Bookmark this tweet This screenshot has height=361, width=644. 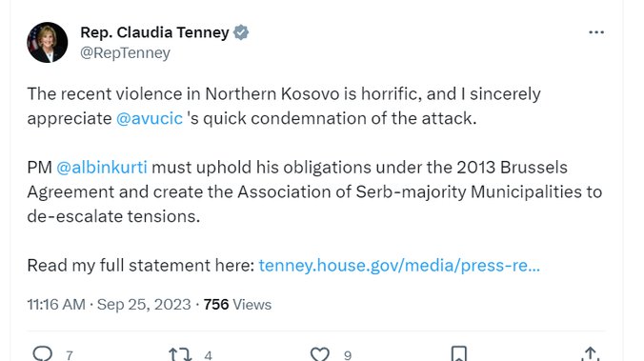coord(459,353)
